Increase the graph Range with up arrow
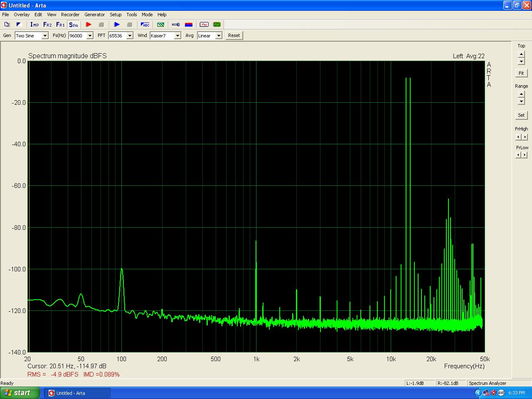 coord(521,94)
